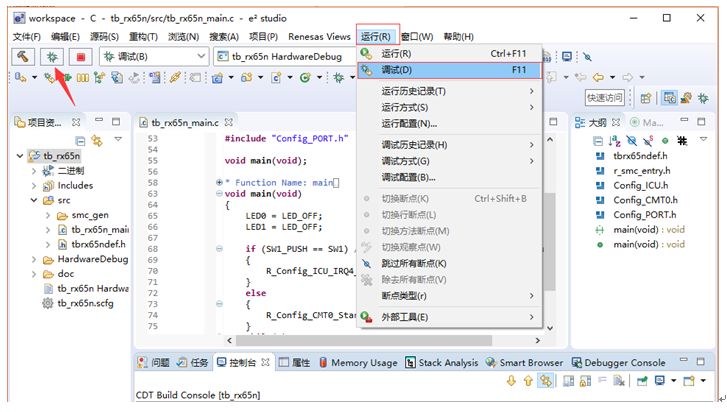Click the console scroll-up arrow icon

(528, 381)
